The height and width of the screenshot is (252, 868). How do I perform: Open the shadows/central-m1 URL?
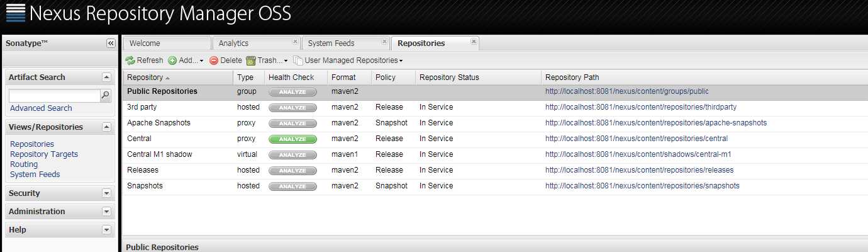tap(638, 154)
